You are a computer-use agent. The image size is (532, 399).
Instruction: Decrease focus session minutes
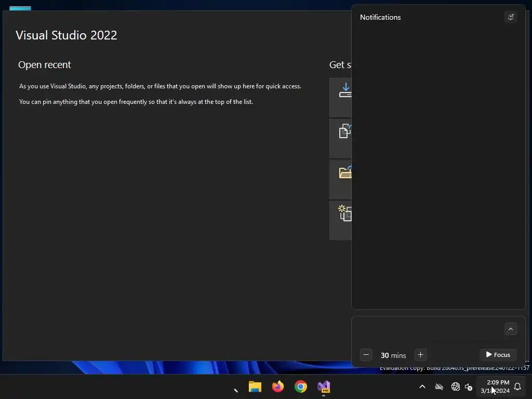tap(366, 355)
